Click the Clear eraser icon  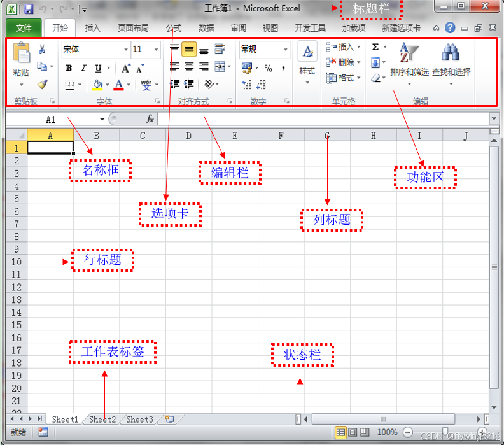(375, 78)
